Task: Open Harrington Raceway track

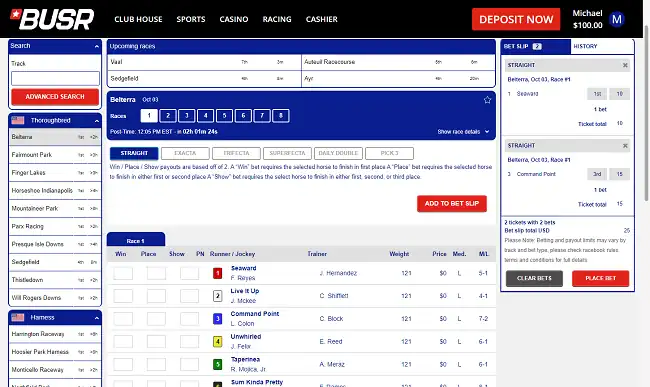Action: pyautogui.click(x=55, y=334)
